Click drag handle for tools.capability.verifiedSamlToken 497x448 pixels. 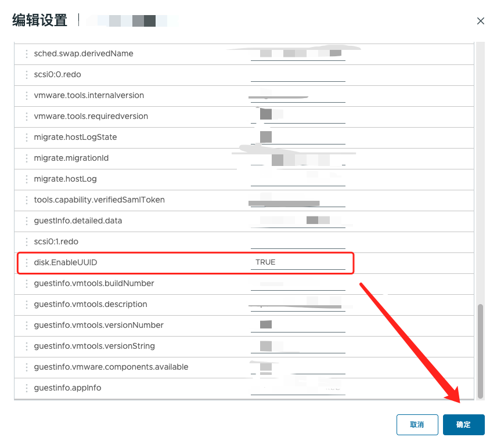click(x=26, y=200)
